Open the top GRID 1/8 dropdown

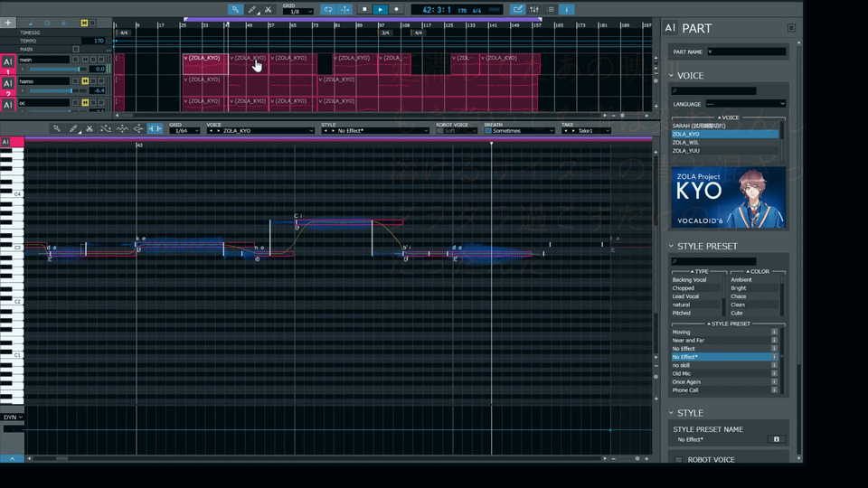tap(297, 12)
